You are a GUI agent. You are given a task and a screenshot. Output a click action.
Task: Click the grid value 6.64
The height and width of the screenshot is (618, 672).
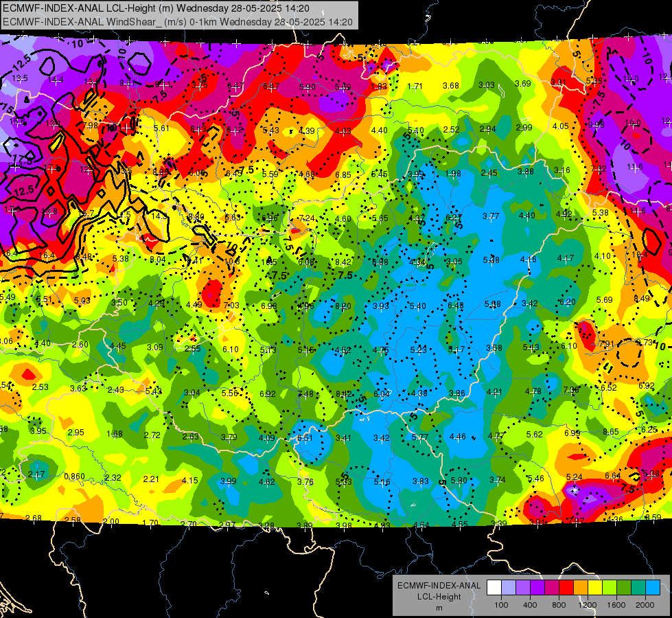coord(613,476)
